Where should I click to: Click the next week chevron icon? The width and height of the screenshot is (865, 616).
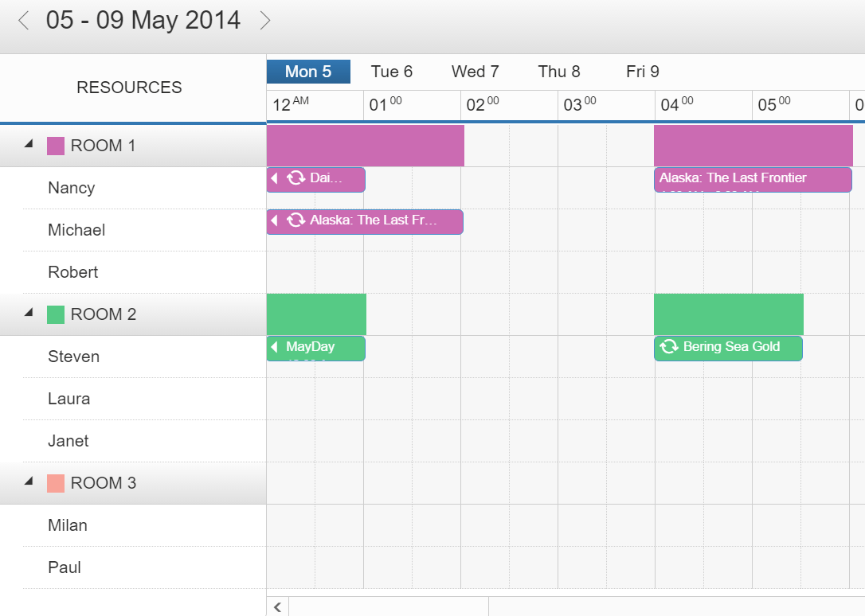[x=265, y=20]
